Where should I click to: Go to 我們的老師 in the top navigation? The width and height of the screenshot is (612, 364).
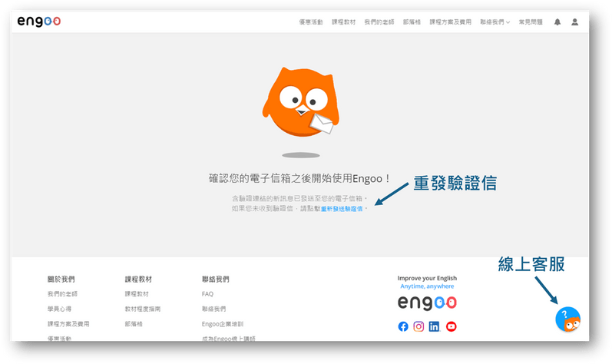(376, 22)
